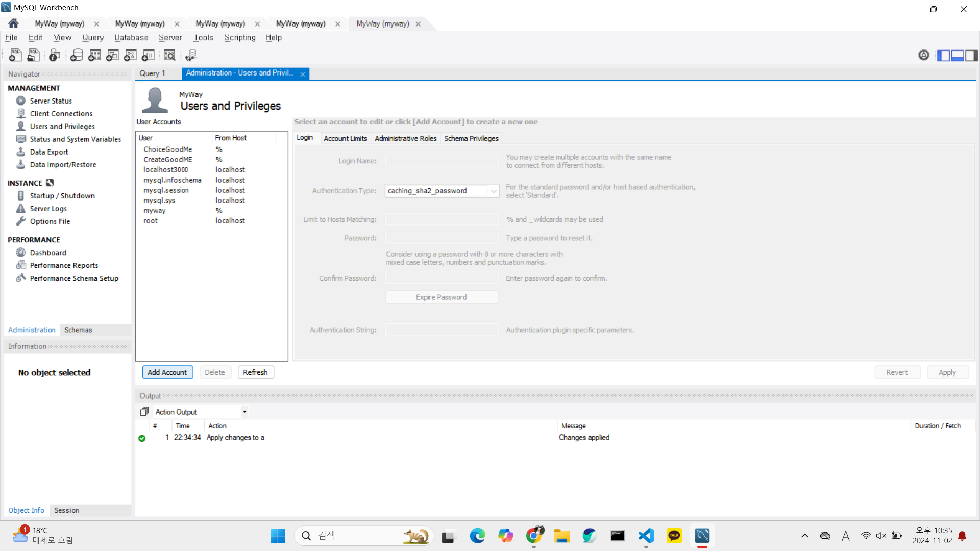The width and height of the screenshot is (980, 551).
Task: Open the Authentication Type dropdown
Action: tap(493, 191)
